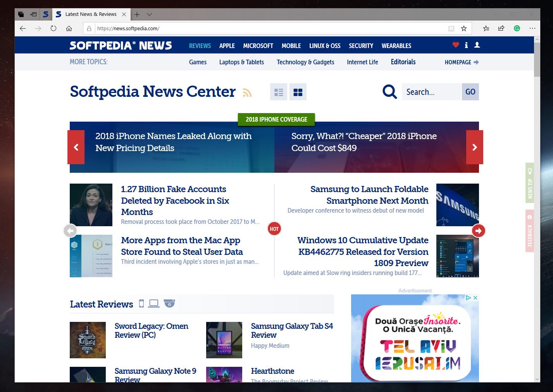Open the Laptops & Tablets topic
Viewport: 553px width, 392px height.
[241, 62]
